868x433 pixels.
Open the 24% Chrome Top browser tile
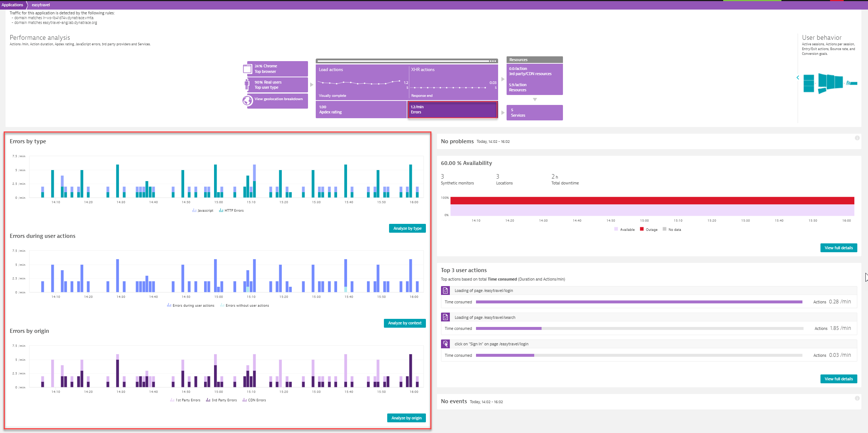(277, 69)
